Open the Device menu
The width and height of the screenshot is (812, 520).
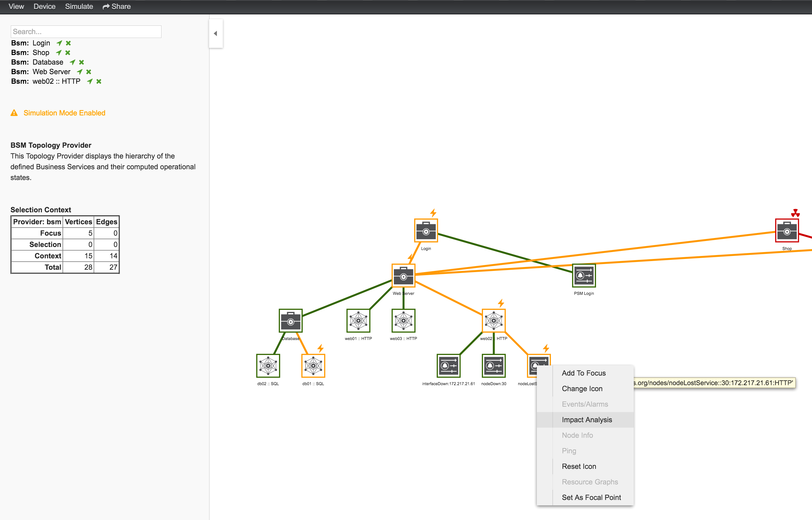pos(44,6)
